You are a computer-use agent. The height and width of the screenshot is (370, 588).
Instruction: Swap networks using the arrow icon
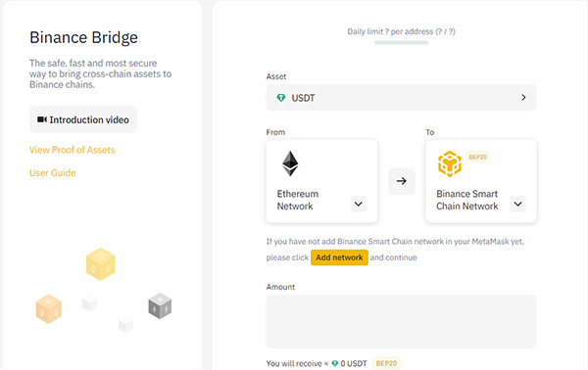pyautogui.click(x=401, y=181)
